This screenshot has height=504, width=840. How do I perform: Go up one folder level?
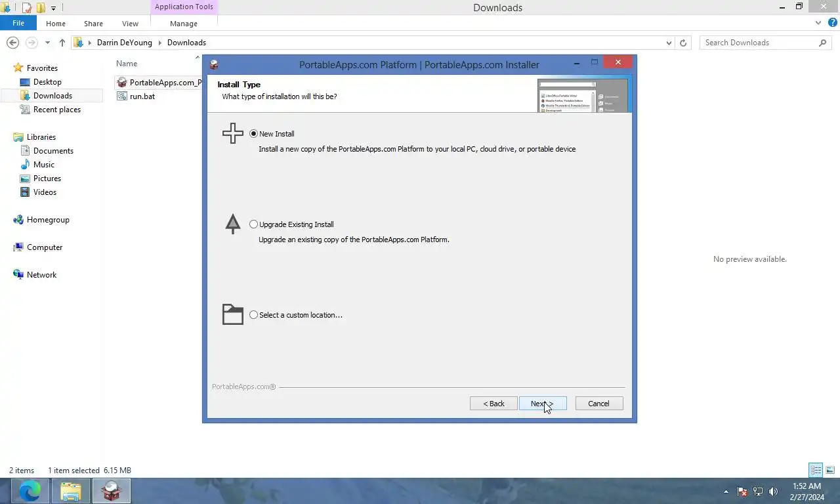(x=62, y=43)
